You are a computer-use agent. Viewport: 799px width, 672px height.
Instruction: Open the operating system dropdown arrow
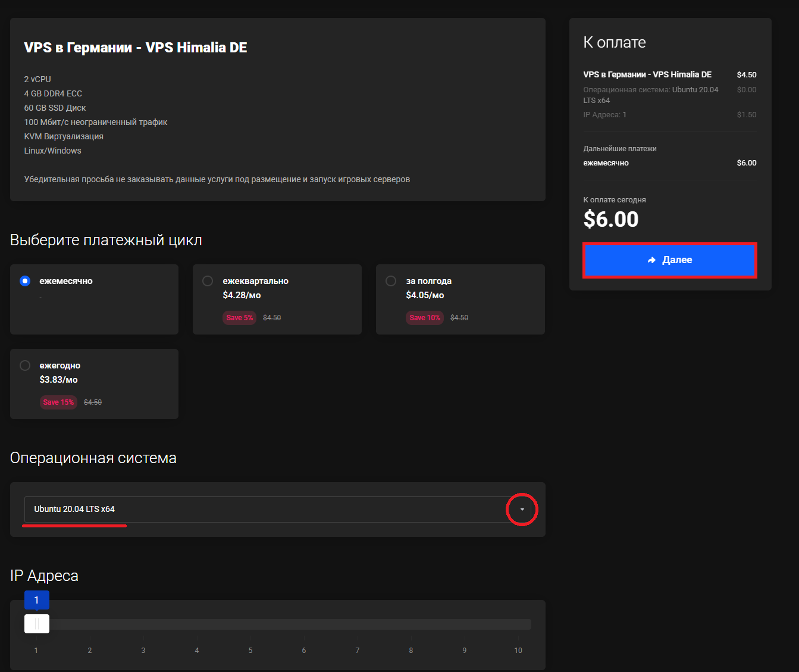pos(522,510)
